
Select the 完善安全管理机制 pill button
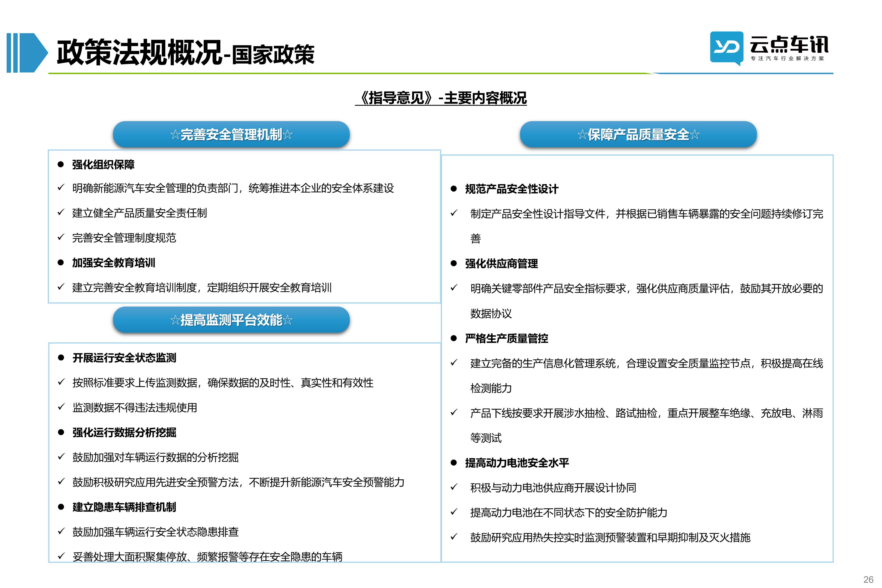(x=231, y=134)
